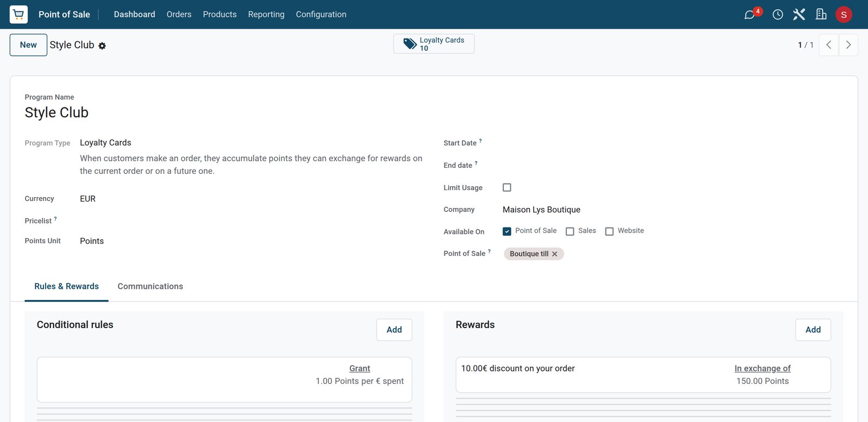868x422 pixels.
Task: Add a new conditional rule
Action: [394, 330]
